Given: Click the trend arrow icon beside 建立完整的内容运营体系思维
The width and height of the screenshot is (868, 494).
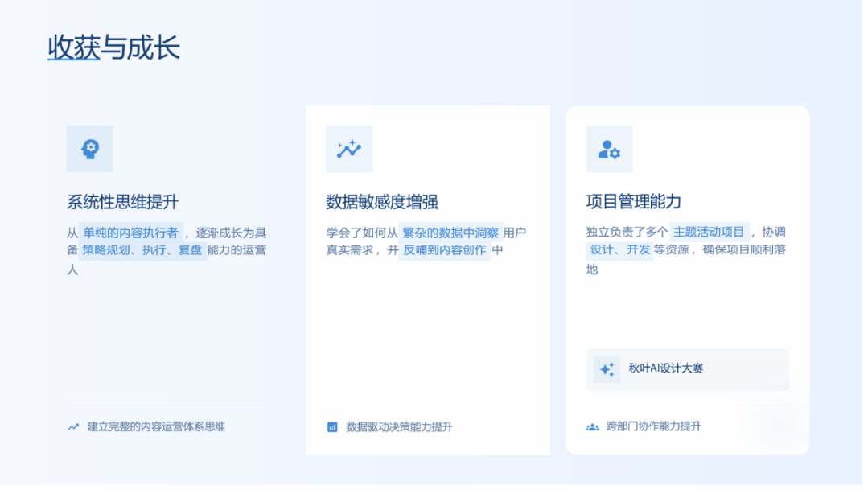Looking at the screenshot, I should pos(73,427).
